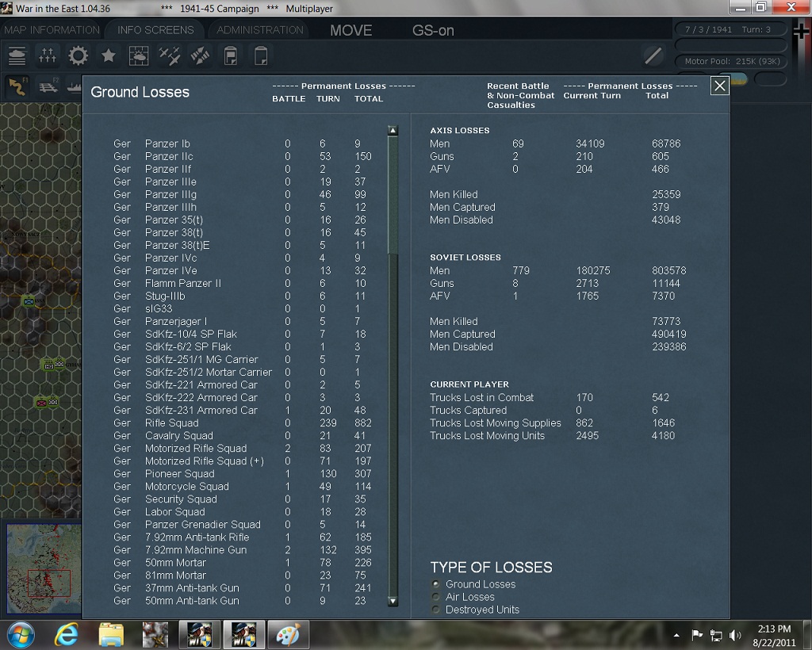Click the diagonal slash icon near Motor Pool
Screen dimensions: 812x650
point(653,55)
